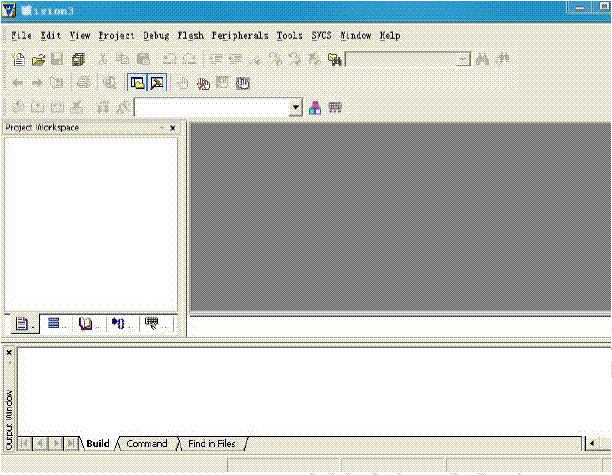The height and width of the screenshot is (475, 612).
Task: Toggle the Output Window button
Action: (x=156, y=83)
